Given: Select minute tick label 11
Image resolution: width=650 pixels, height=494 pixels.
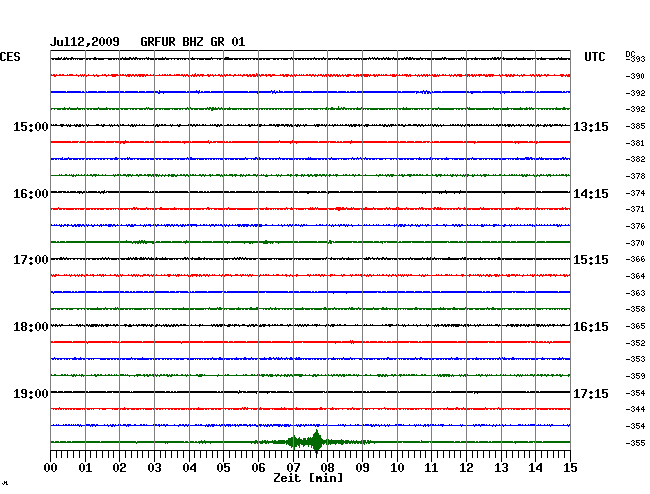Looking at the screenshot, I should (431, 467).
